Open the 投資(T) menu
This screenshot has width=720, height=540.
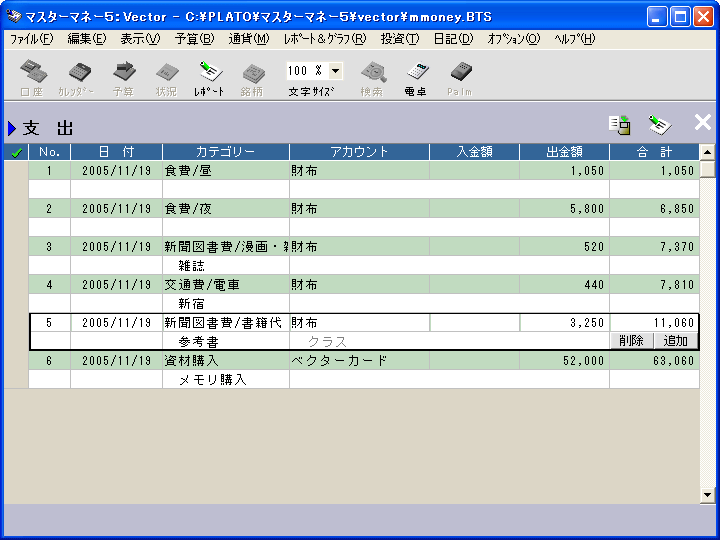(400, 39)
